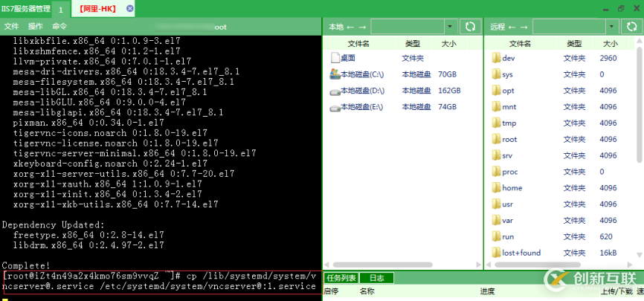Open the var folder icon
644x301 pixels.
[497, 221]
